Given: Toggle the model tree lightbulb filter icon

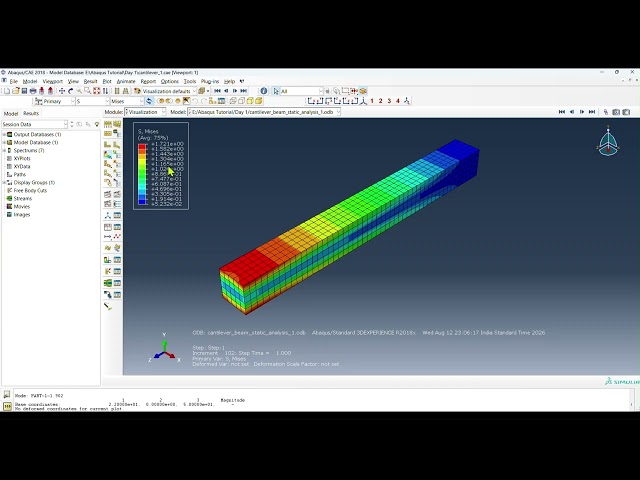Looking at the screenshot, I should (97, 124).
